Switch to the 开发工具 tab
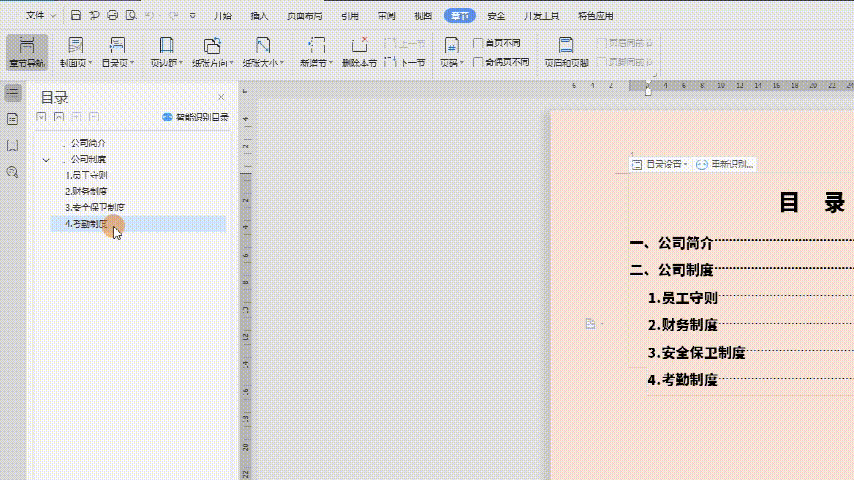Screen dimensions: 854x480 [541, 16]
